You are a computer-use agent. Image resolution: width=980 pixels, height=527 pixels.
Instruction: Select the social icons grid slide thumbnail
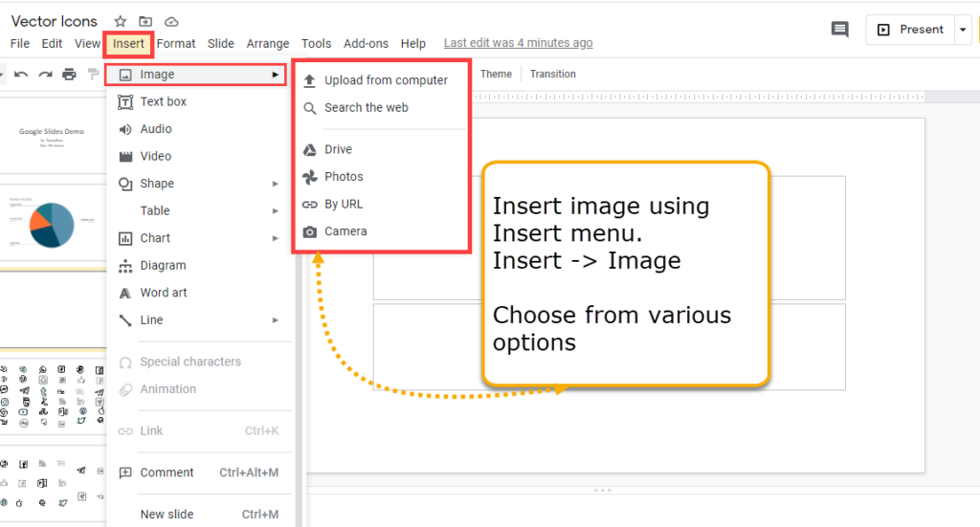[x=53, y=397]
